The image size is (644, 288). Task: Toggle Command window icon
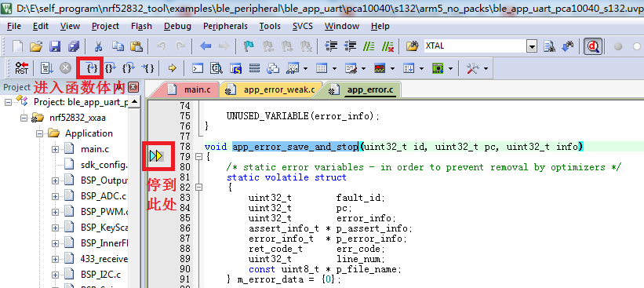(198, 67)
